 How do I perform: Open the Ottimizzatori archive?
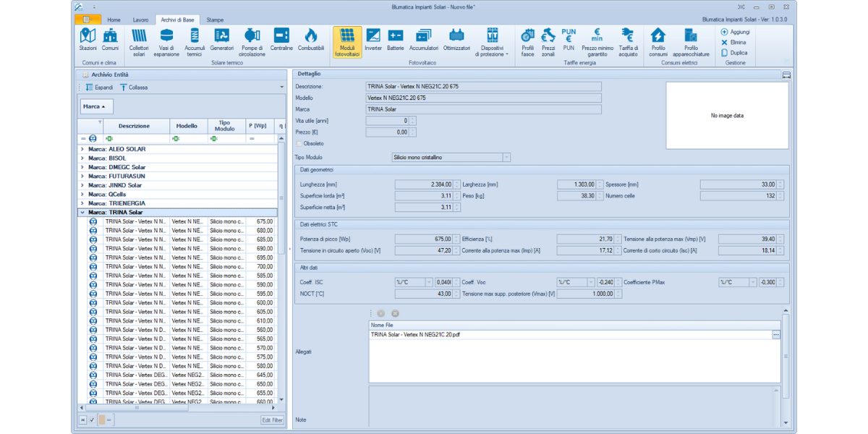[x=456, y=41]
